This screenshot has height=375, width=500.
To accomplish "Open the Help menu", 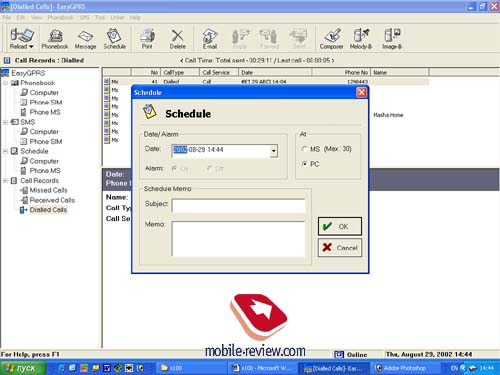I will coord(135,18).
